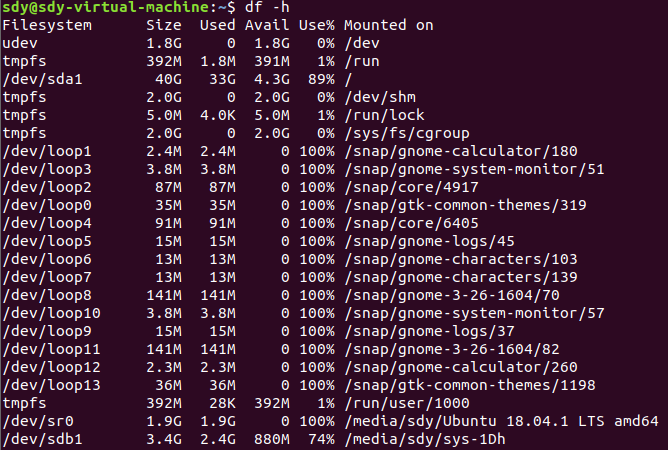Click the /dev/loop10 filesystem entry
668x450 pixels.
click(x=45, y=313)
